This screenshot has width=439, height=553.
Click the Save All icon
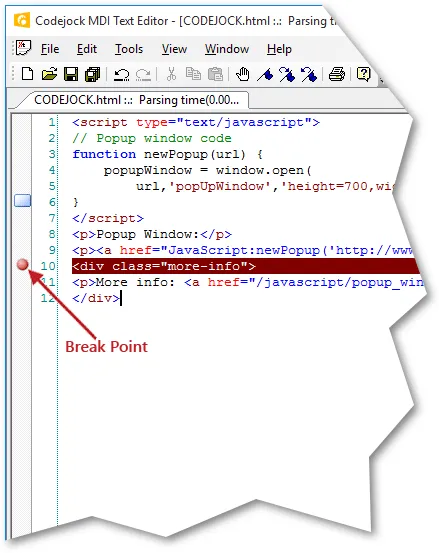(93, 74)
